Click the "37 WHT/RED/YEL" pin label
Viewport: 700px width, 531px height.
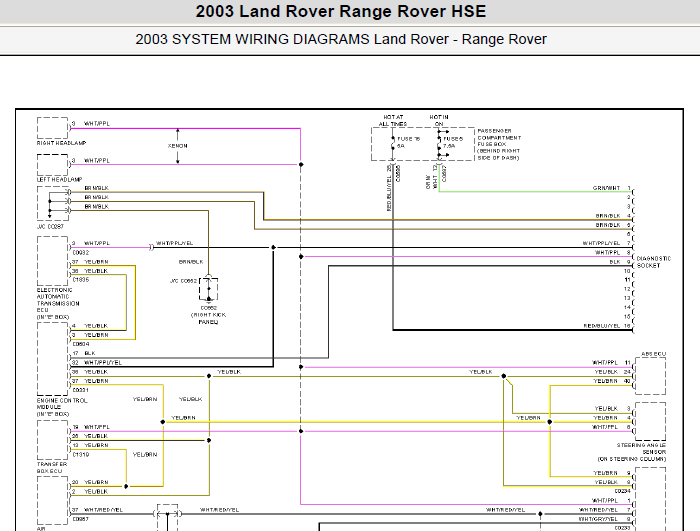click(x=97, y=510)
